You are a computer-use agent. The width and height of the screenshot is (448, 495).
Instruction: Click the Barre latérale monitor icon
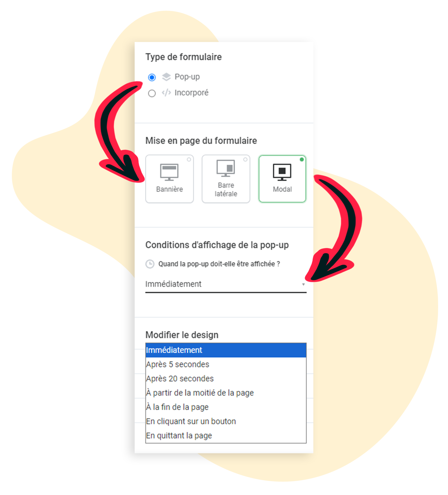click(225, 168)
